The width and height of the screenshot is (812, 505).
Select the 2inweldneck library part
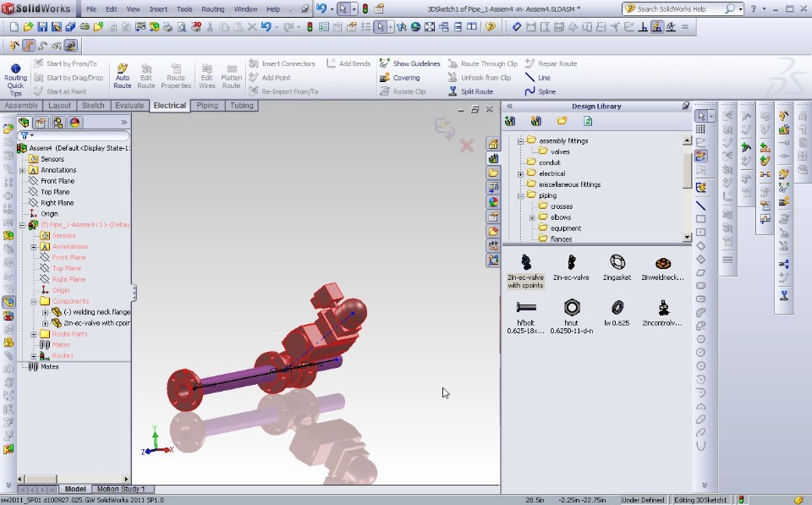pos(663,267)
